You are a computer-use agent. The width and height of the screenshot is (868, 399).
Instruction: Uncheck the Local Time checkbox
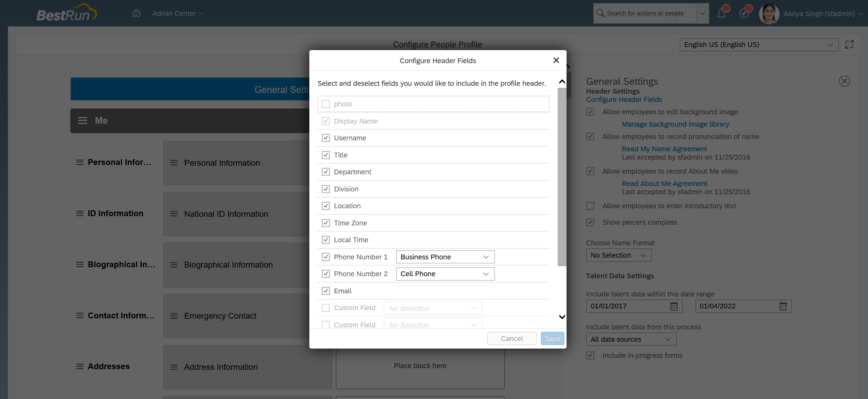[x=326, y=240]
